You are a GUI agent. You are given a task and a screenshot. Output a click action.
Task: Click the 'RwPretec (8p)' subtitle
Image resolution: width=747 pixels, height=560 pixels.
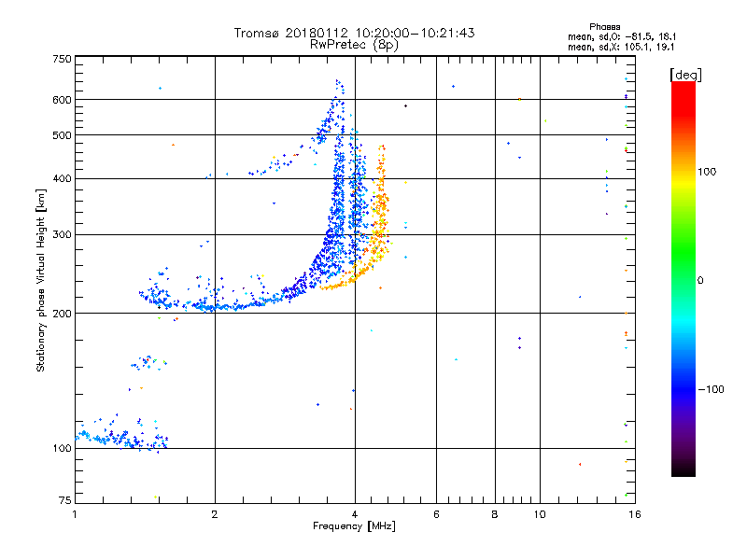coord(354,45)
